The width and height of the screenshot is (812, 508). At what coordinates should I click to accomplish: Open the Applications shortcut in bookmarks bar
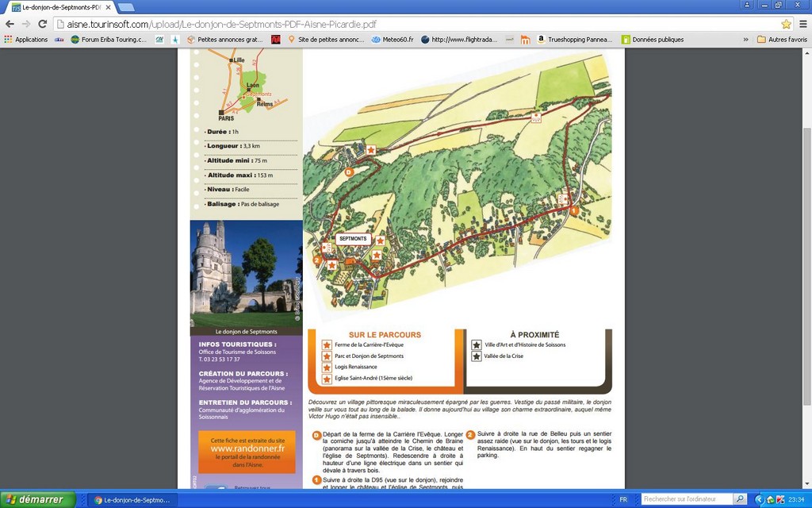26,39
